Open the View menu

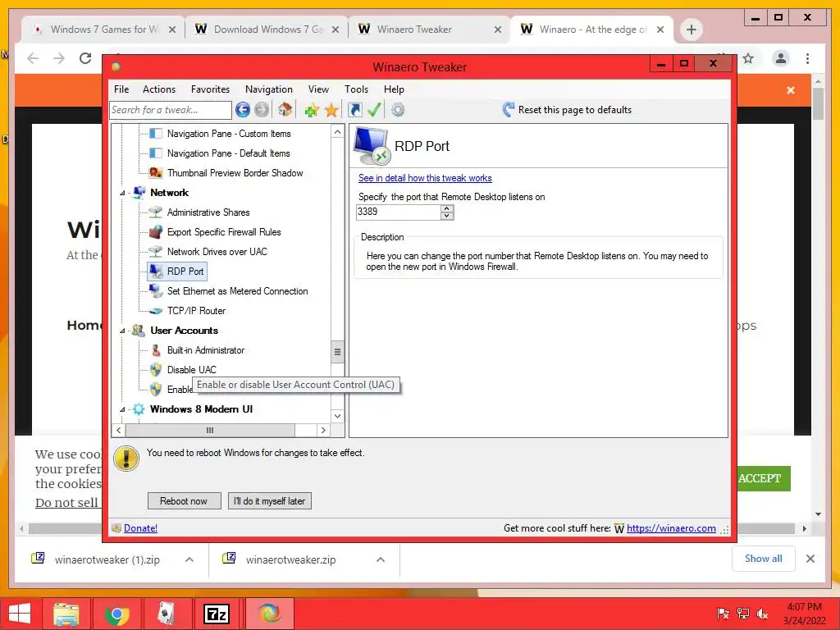(x=318, y=89)
